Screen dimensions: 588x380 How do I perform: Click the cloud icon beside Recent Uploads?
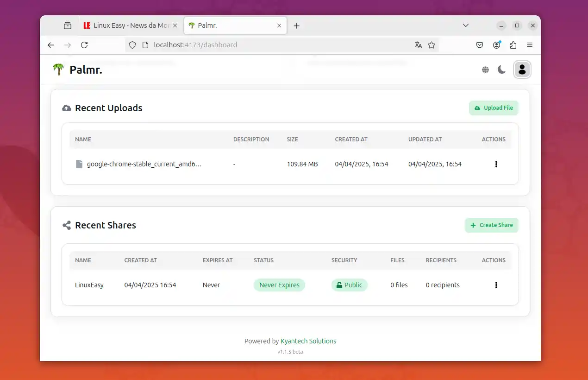67,108
